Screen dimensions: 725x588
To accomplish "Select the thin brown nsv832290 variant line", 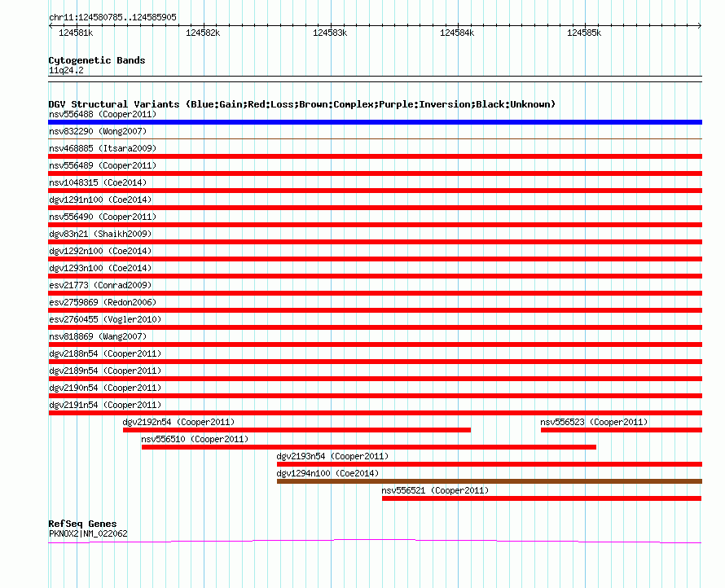I will pos(375,138).
